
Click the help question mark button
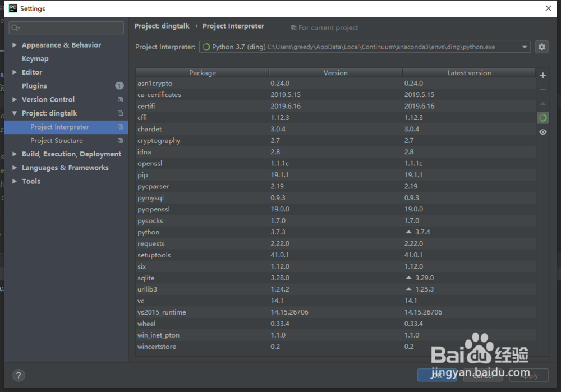click(x=19, y=375)
